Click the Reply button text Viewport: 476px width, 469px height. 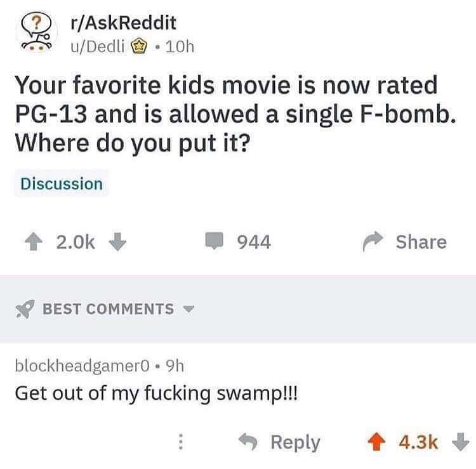(295, 442)
